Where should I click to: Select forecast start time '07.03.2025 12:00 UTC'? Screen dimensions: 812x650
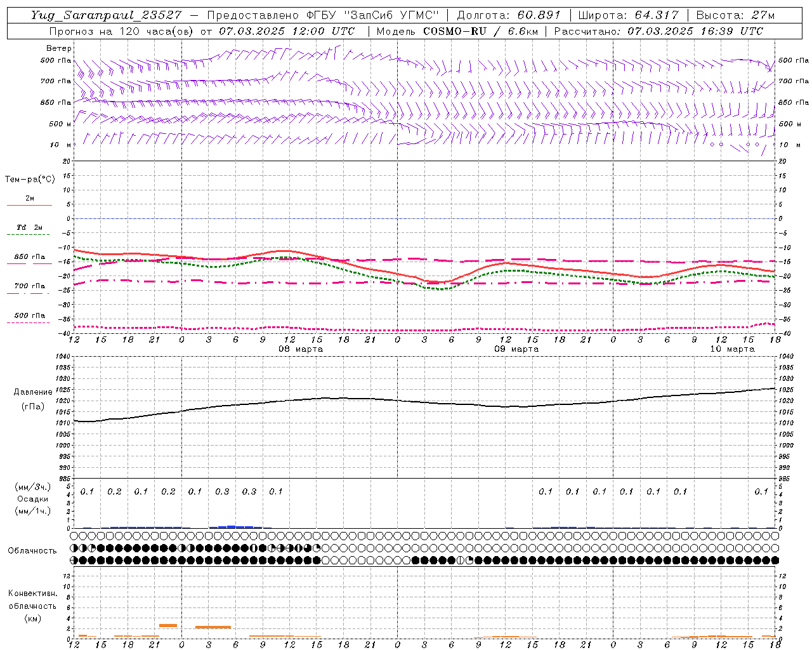point(287,31)
